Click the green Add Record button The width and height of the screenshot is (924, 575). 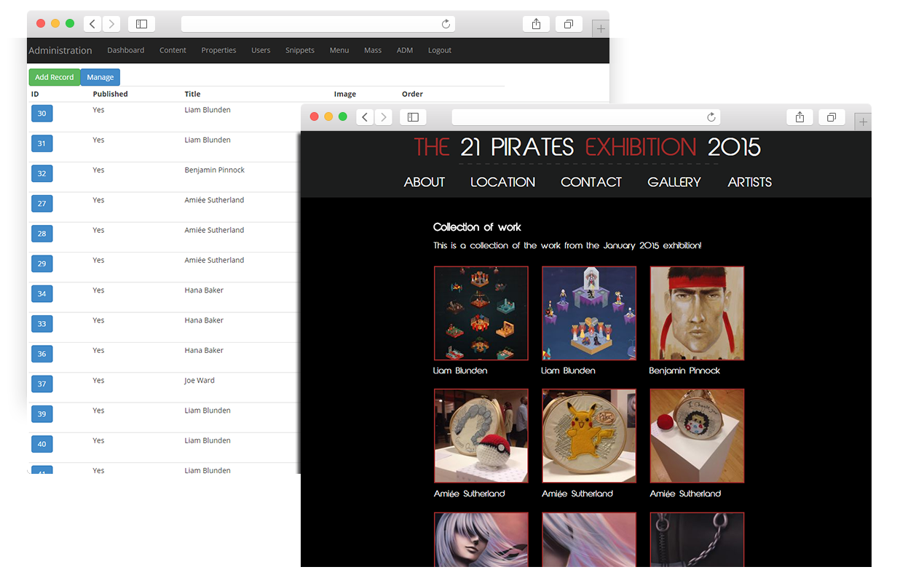pyautogui.click(x=55, y=77)
